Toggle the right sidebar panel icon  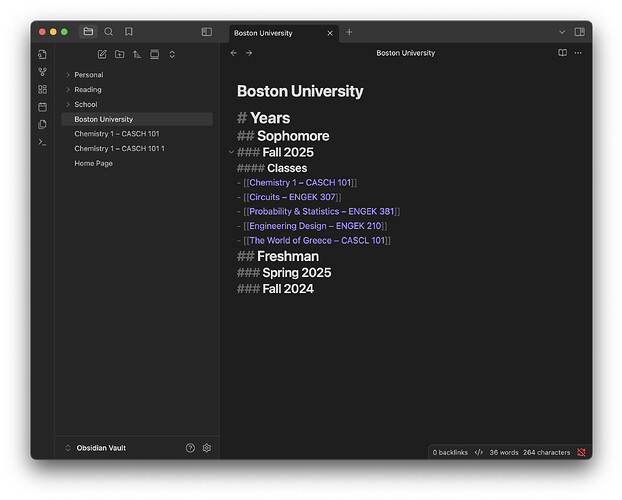(x=580, y=32)
